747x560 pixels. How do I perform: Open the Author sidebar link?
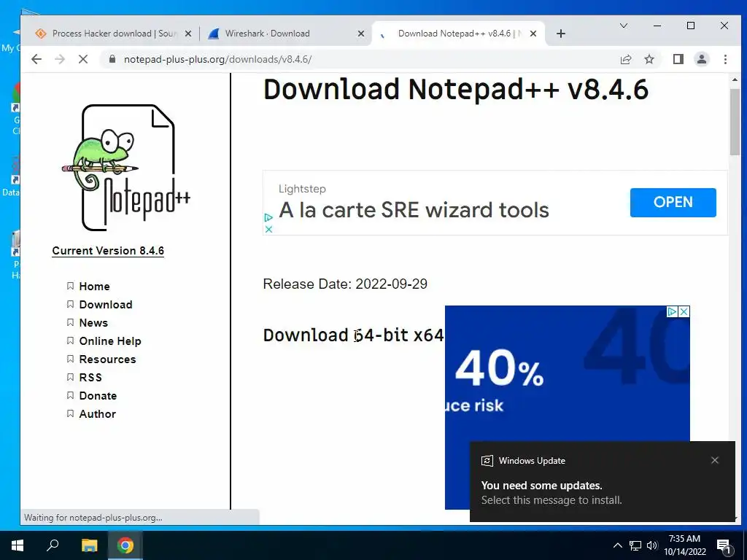(97, 414)
